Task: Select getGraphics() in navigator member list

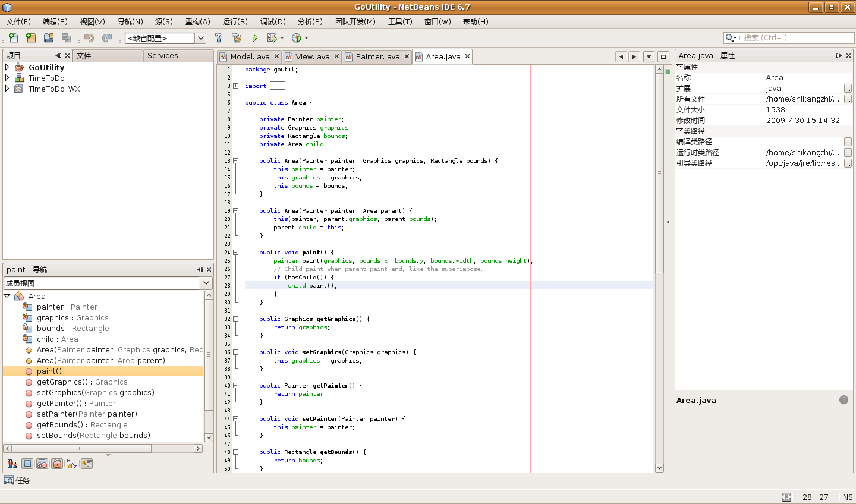Action: click(82, 382)
